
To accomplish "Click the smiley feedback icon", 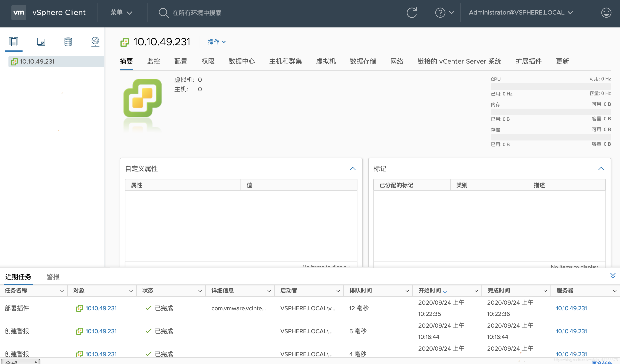I will [606, 12].
